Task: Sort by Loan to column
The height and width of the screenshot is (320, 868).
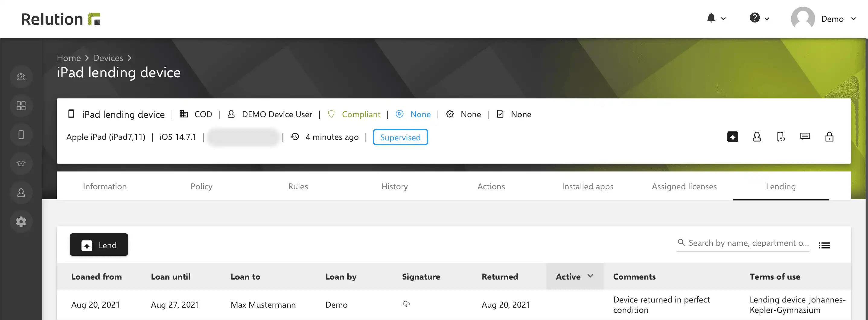Action: click(x=245, y=277)
